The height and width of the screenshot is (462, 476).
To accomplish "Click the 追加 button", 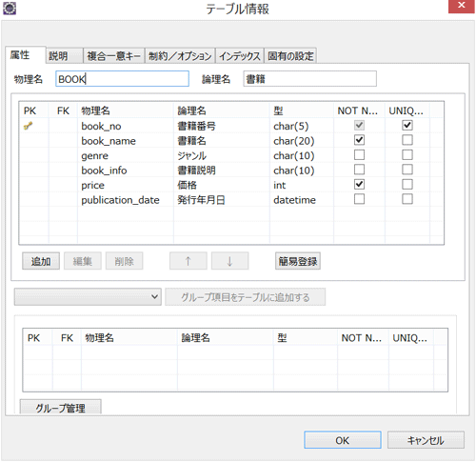I will click(41, 261).
